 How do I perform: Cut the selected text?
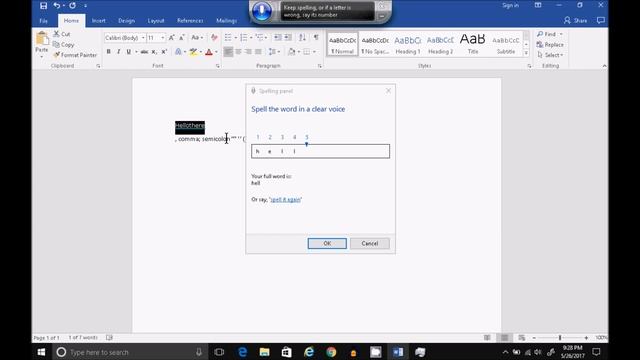pos(62,34)
